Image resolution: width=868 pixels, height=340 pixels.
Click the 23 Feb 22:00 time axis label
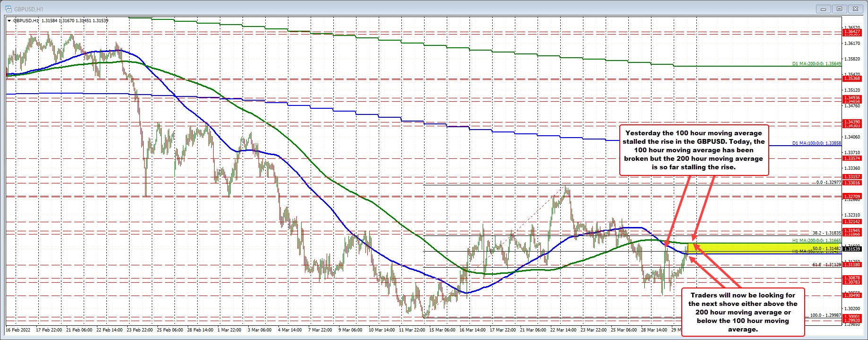click(x=141, y=330)
